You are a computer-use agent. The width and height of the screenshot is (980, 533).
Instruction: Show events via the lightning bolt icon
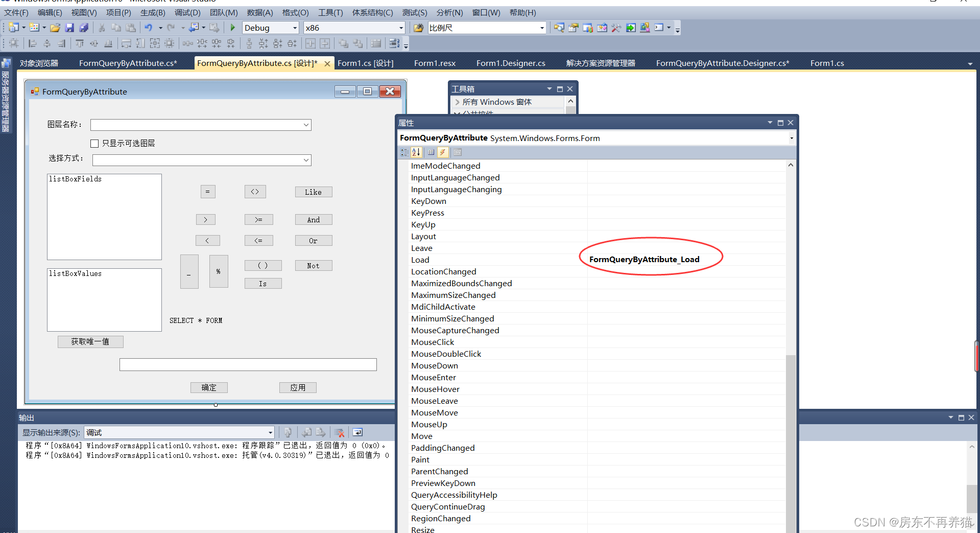click(x=443, y=152)
